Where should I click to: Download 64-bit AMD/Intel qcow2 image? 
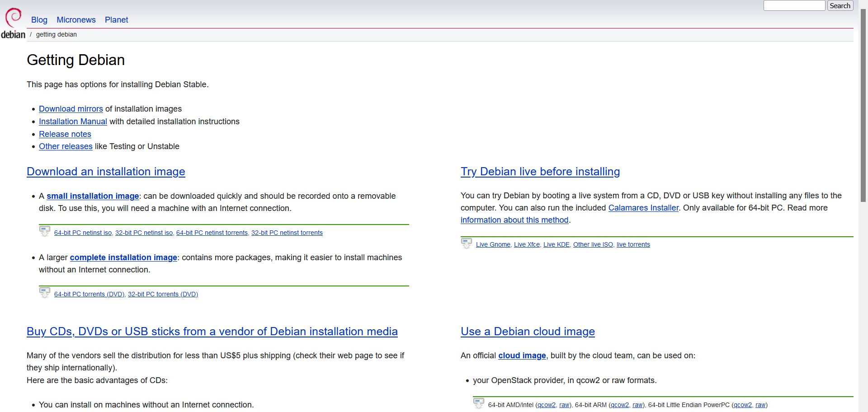(547, 405)
